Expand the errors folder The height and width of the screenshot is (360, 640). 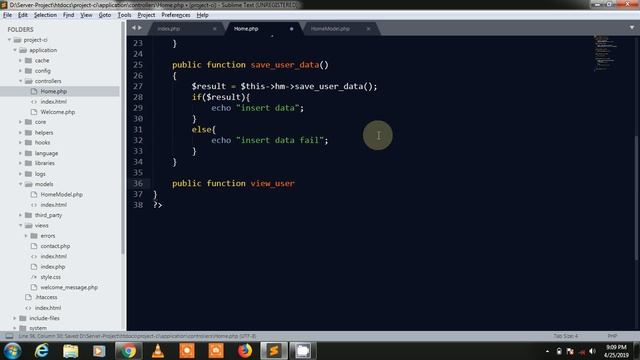(x=26, y=236)
